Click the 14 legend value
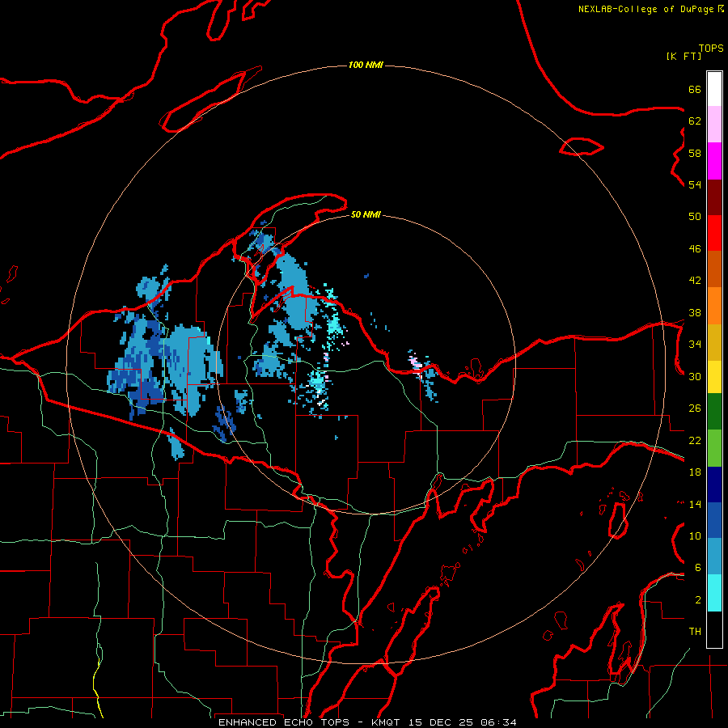 pos(695,504)
